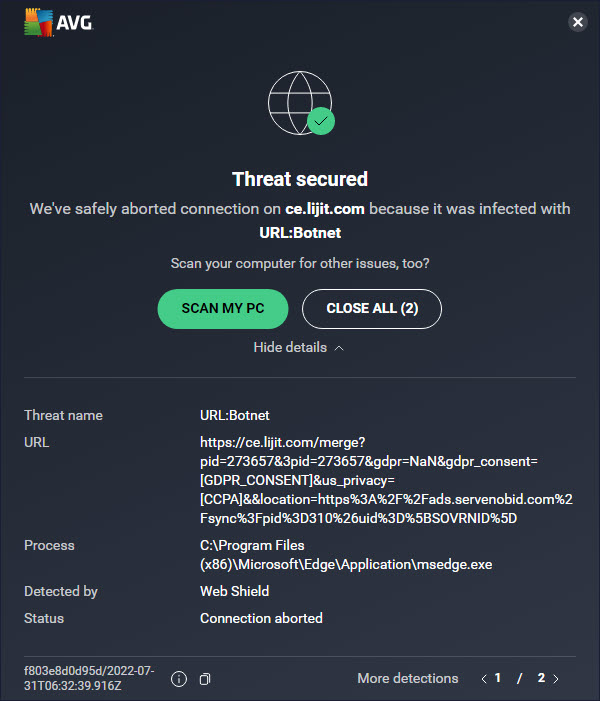600x701 pixels.
Task: Go to the next detection with the right arrow
Action: point(556,679)
